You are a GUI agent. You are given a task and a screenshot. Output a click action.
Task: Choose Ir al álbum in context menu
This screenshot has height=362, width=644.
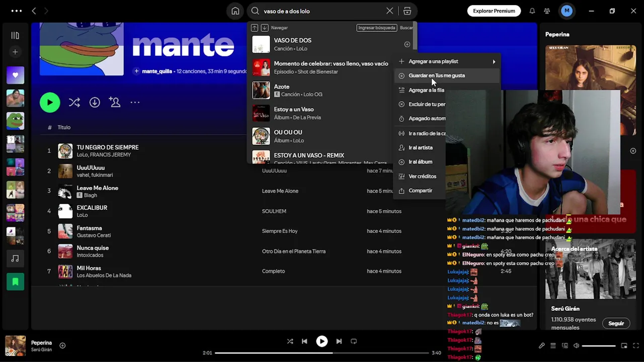click(421, 162)
